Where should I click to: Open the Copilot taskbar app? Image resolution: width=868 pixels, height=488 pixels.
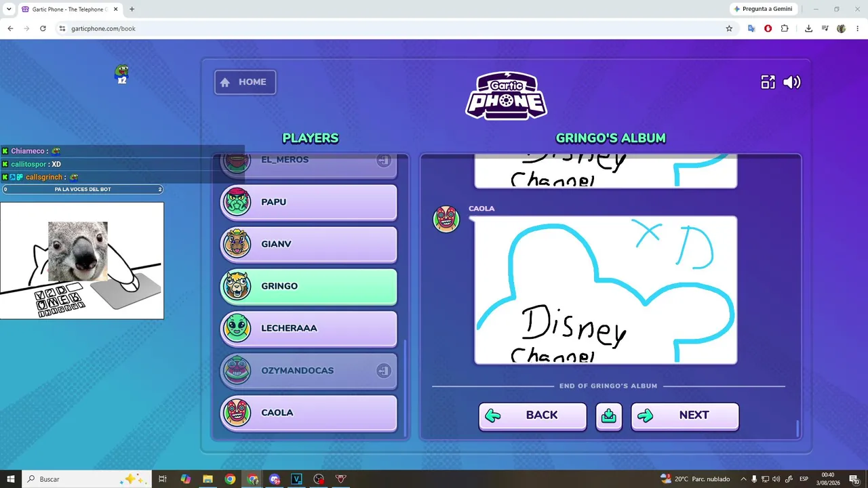click(x=185, y=479)
